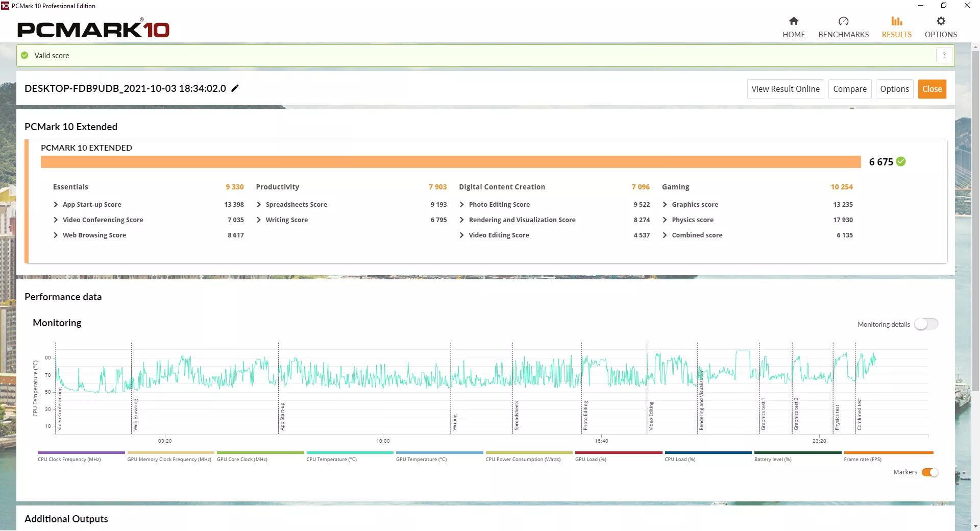
Task: Expand Photo Editing Score details
Action: pos(462,204)
